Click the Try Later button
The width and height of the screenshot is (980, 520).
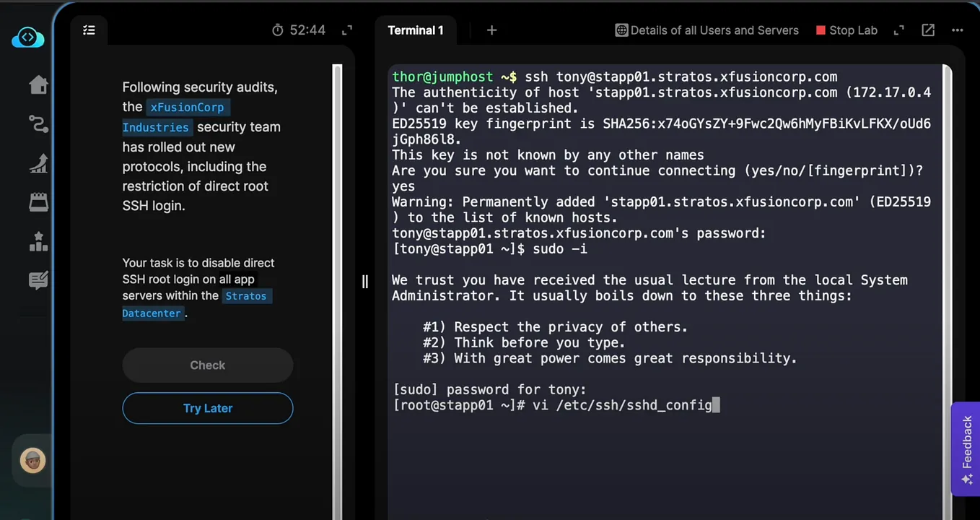208,408
